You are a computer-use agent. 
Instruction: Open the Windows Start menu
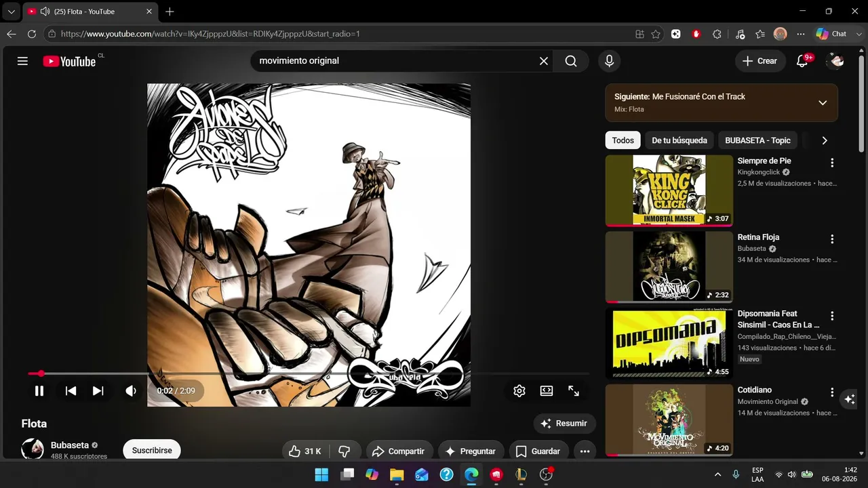(321, 474)
